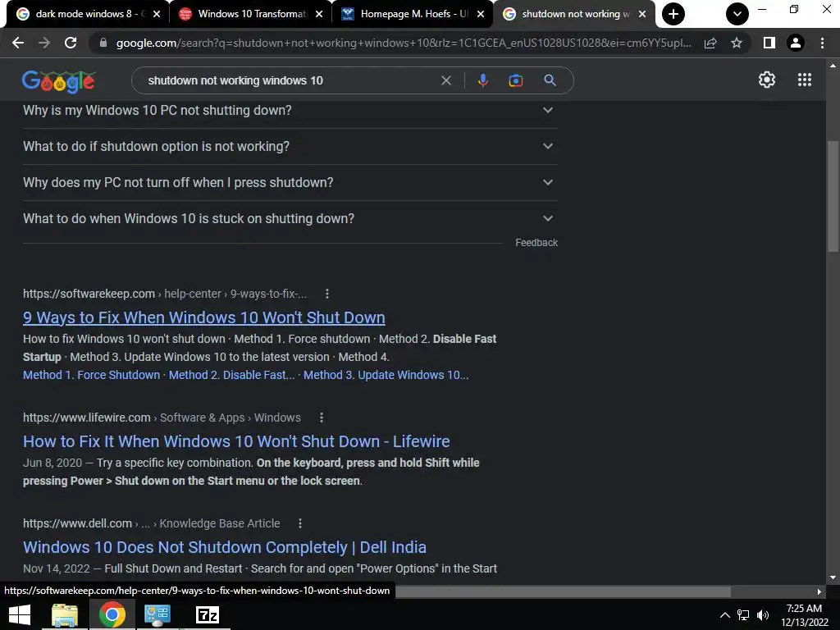Search by image with Google Lens

515,80
